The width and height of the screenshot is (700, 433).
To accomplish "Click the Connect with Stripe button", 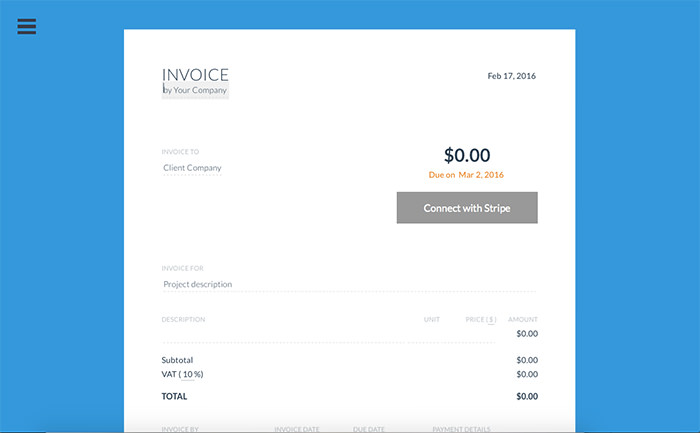I will coord(467,208).
